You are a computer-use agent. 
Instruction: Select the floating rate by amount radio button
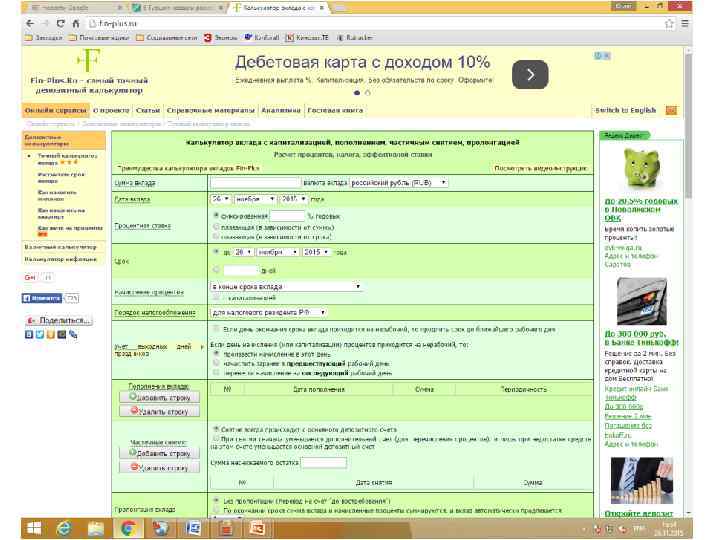pos(216,226)
